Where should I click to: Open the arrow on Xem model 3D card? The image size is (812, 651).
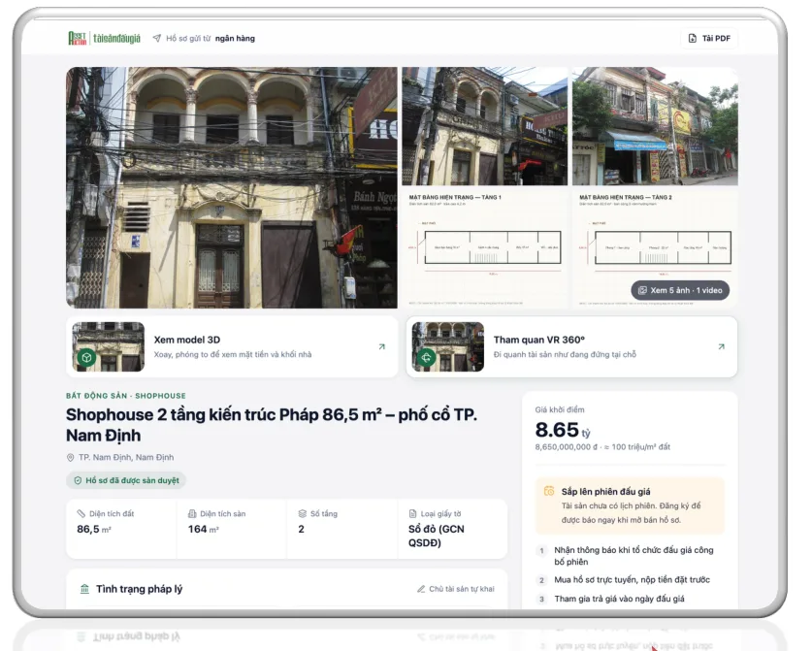[x=381, y=346]
